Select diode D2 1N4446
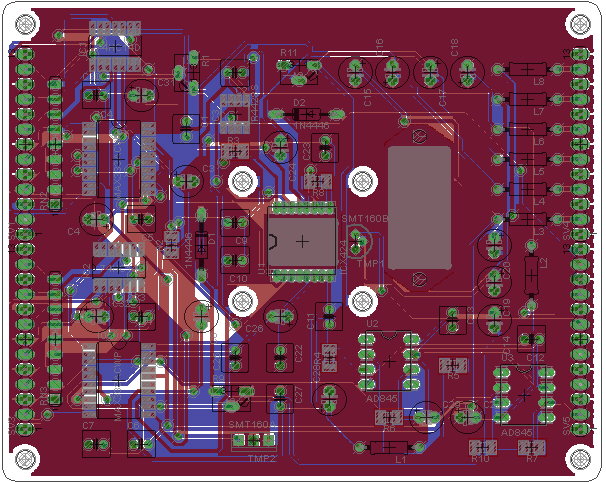 click(x=306, y=114)
